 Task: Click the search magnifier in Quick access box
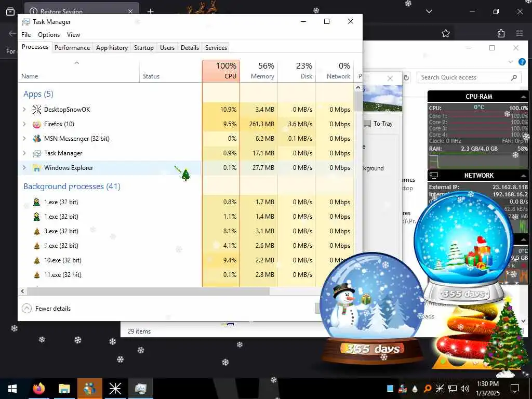click(514, 78)
